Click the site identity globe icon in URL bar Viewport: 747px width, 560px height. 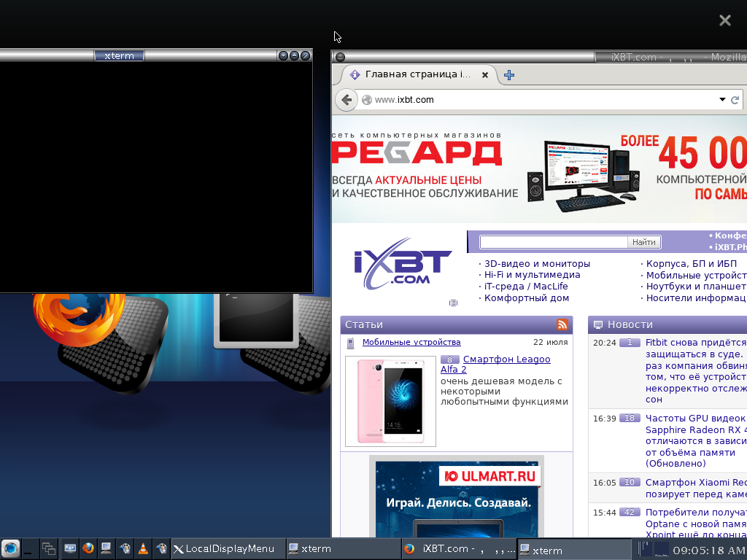367,99
